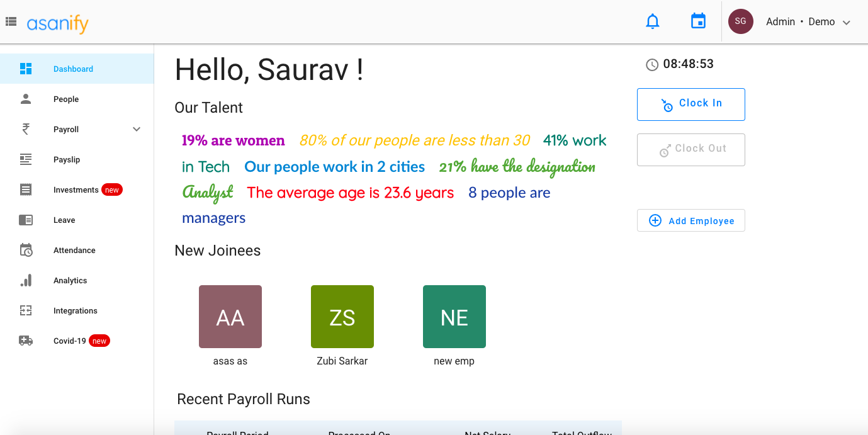Open the Leave section
The image size is (868, 435).
(x=64, y=220)
